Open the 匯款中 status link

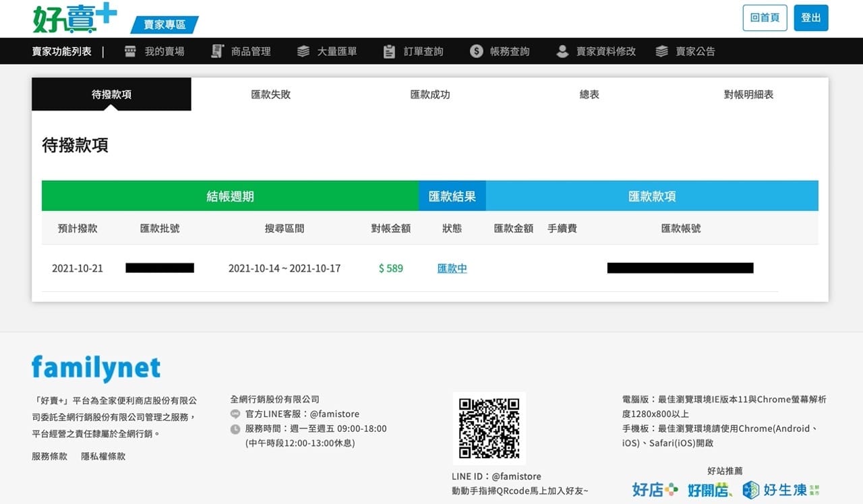coord(452,268)
